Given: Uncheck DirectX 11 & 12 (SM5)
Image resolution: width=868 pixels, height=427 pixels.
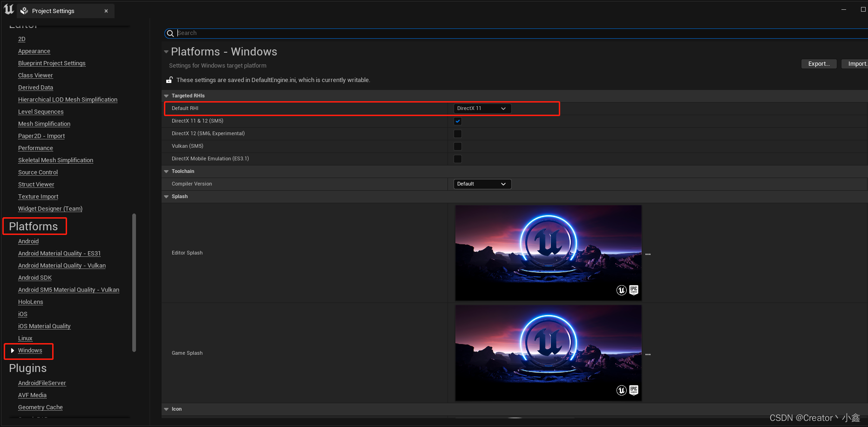Looking at the screenshot, I should 457,121.
